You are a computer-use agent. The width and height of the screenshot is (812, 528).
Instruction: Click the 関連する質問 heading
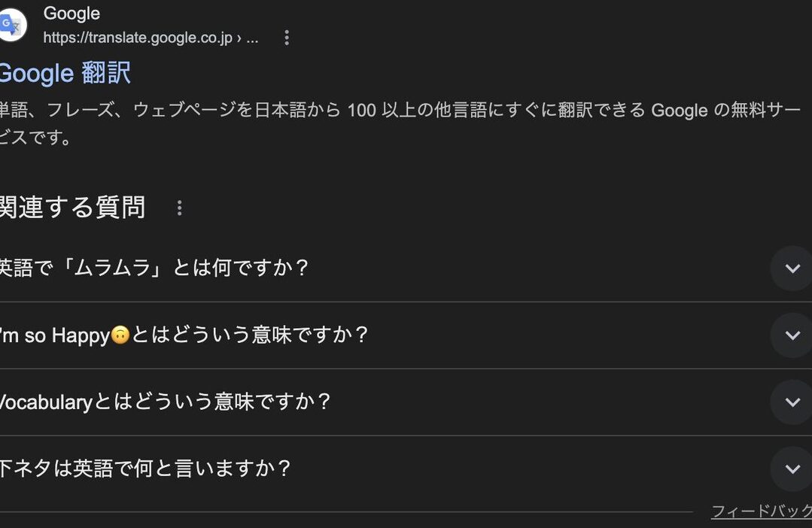tap(72, 208)
